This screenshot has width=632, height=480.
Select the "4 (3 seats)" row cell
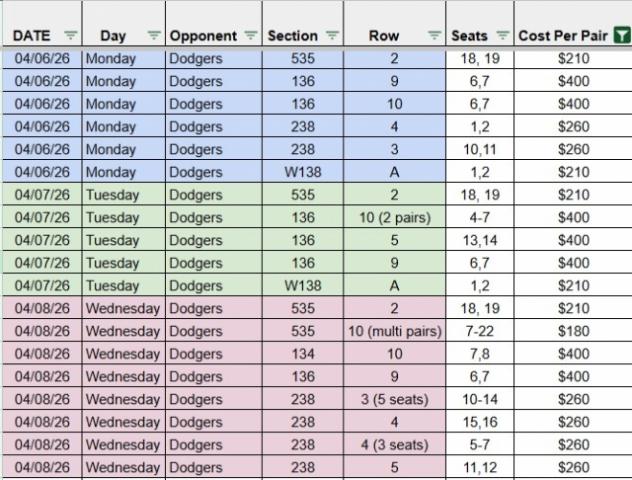[394, 445]
